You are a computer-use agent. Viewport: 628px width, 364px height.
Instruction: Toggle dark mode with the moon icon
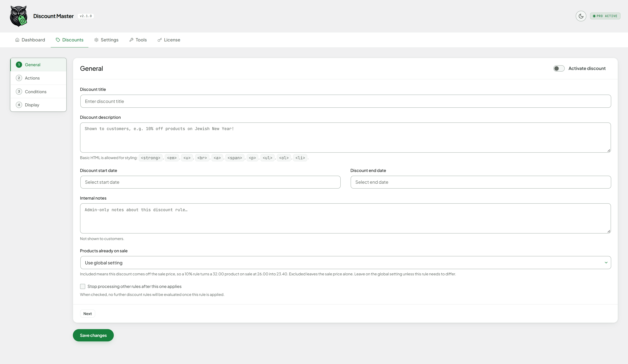pyautogui.click(x=581, y=16)
